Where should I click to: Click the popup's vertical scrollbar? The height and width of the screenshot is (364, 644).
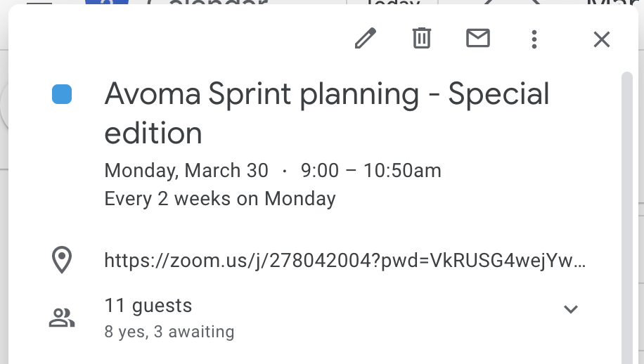click(x=626, y=218)
